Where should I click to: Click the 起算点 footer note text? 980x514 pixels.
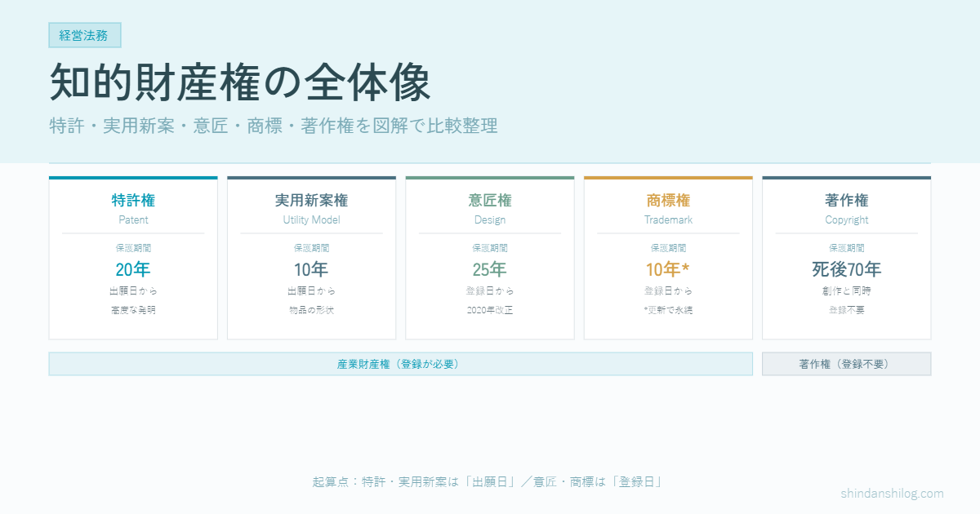tap(487, 481)
